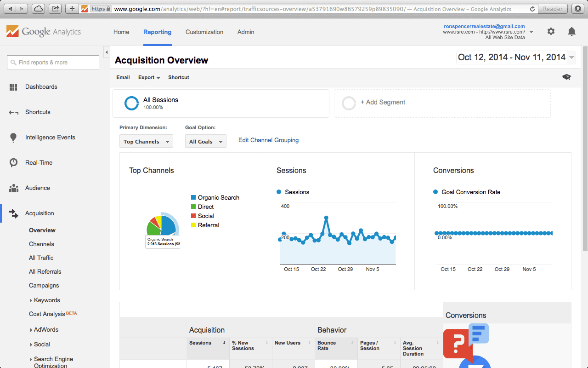Sort by Bounce Rate column arrow

(352, 343)
